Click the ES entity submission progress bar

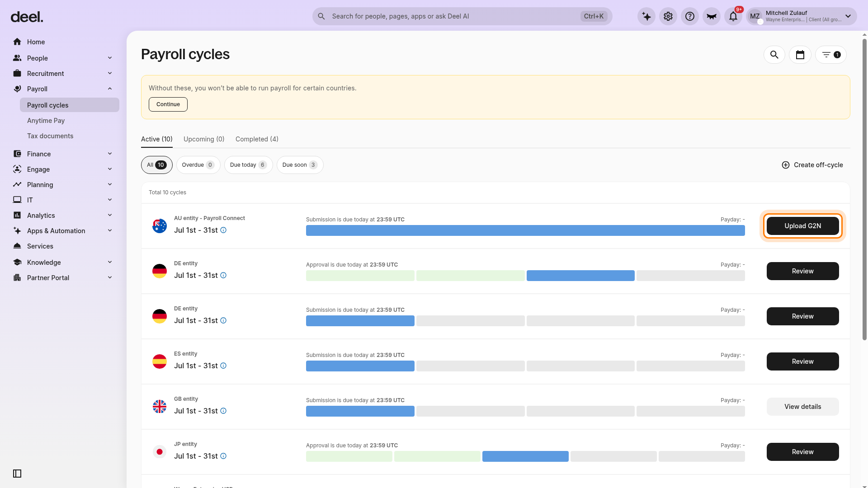point(525,366)
